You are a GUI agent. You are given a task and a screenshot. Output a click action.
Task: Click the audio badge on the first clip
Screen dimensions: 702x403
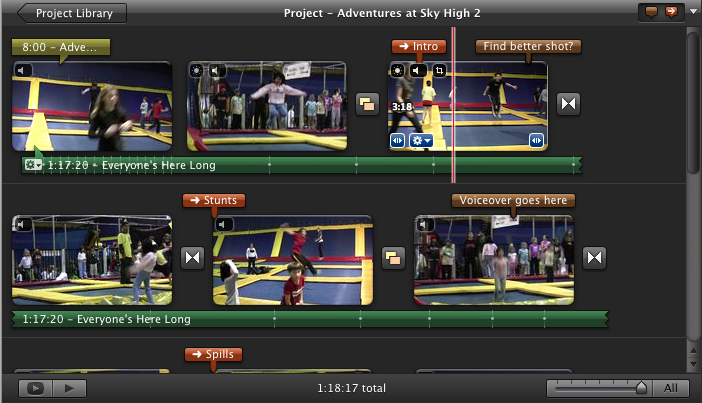coord(24,71)
